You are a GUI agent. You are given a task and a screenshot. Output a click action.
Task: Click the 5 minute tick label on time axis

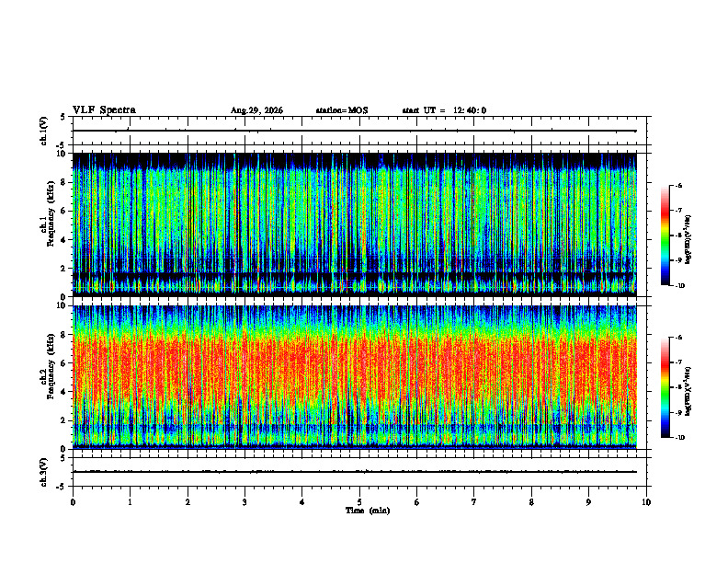(x=359, y=502)
